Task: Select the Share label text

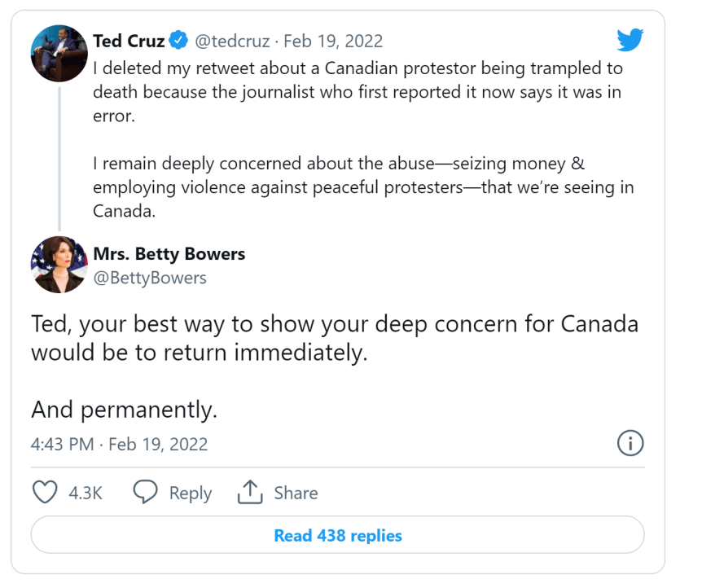Action: coord(296,492)
